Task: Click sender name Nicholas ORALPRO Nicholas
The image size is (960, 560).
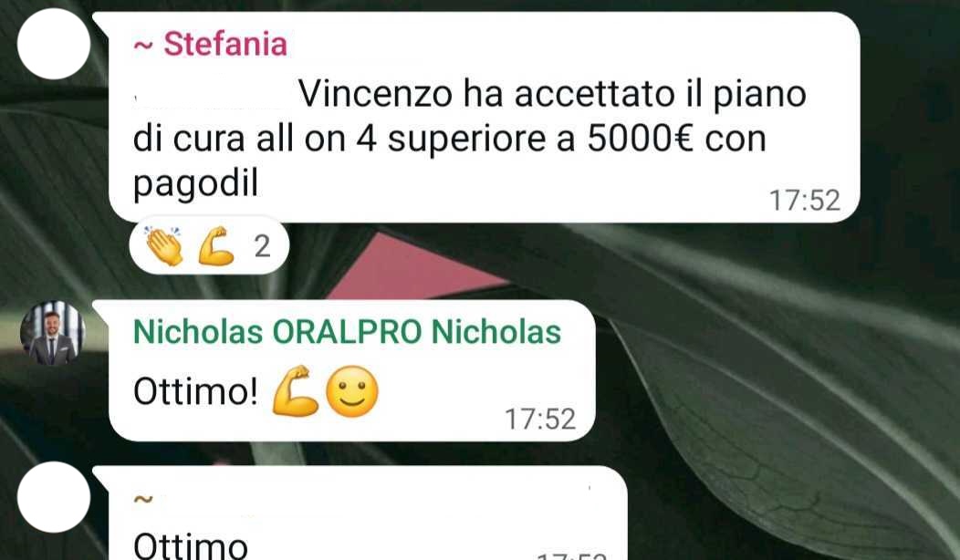Action: [x=347, y=332]
